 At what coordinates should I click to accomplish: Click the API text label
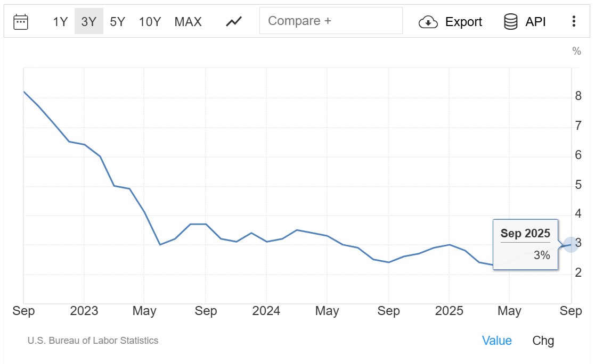pos(535,22)
